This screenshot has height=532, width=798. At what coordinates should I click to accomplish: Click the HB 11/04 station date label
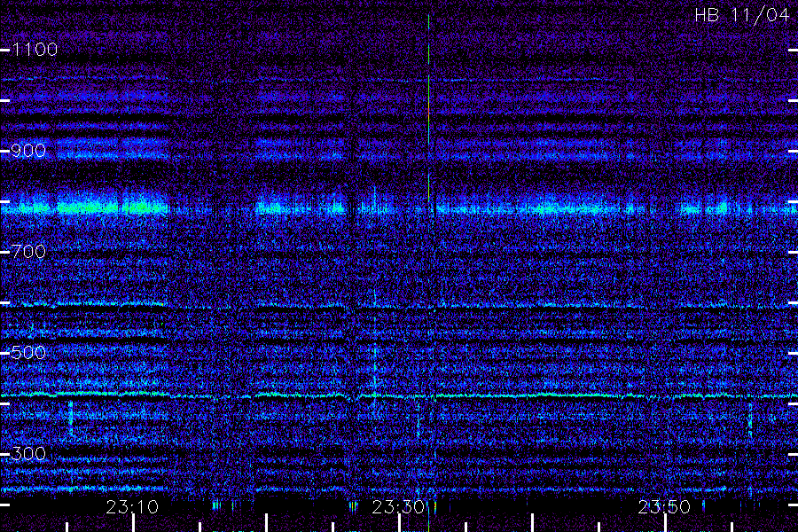coord(741,15)
